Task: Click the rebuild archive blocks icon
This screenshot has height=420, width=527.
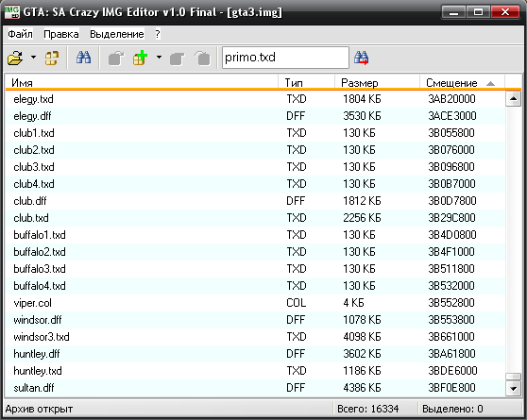Action: [x=52, y=58]
